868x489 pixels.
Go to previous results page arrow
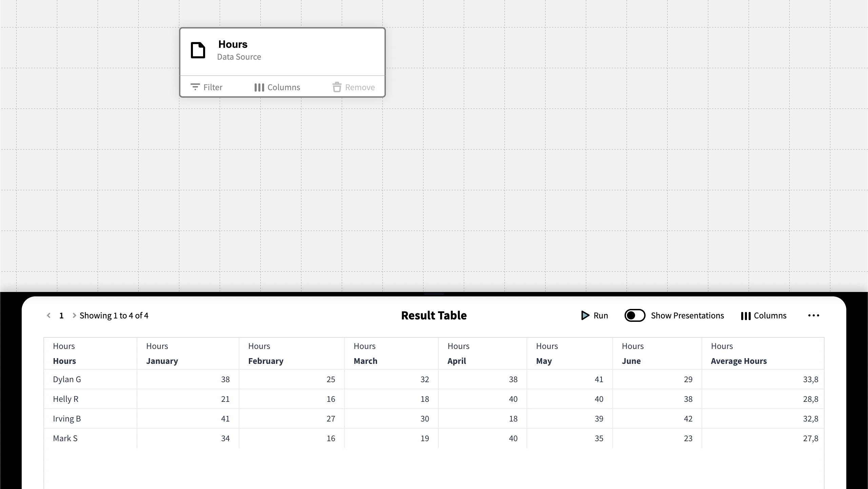[x=49, y=315]
